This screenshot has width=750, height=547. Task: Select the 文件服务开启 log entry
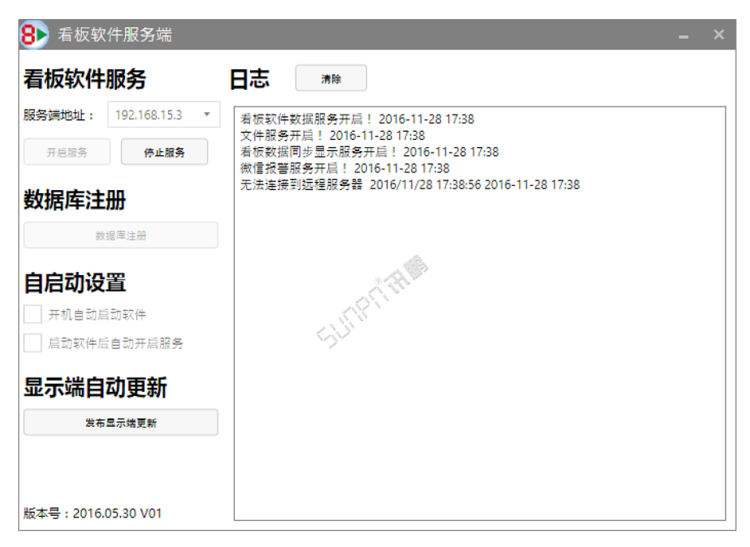(332, 136)
